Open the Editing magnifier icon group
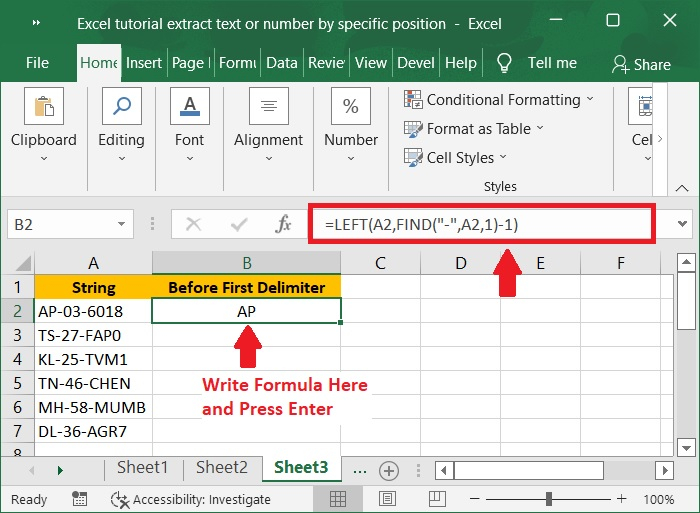Image resolution: width=700 pixels, height=513 pixels. click(x=121, y=106)
